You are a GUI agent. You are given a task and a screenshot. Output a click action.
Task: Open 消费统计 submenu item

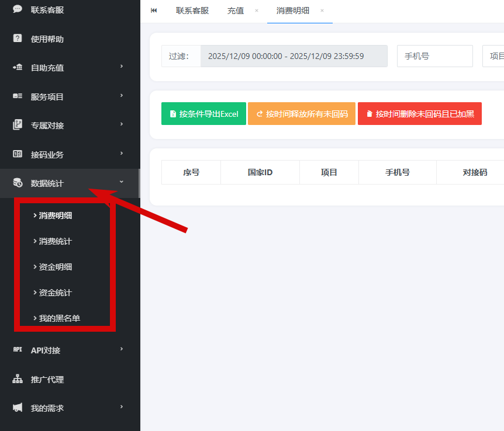pyautogui.click(x=55, y=241)
